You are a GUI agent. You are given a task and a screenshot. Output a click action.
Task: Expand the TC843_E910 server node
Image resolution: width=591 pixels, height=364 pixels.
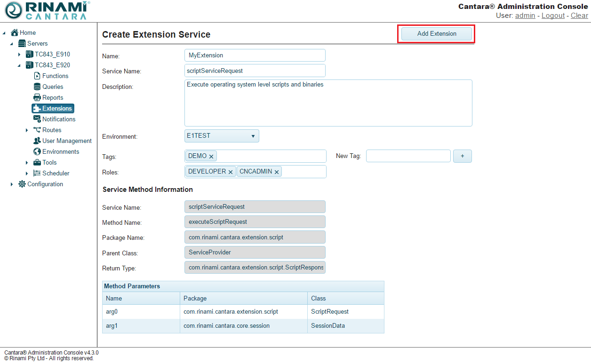(x=19, y=55)
